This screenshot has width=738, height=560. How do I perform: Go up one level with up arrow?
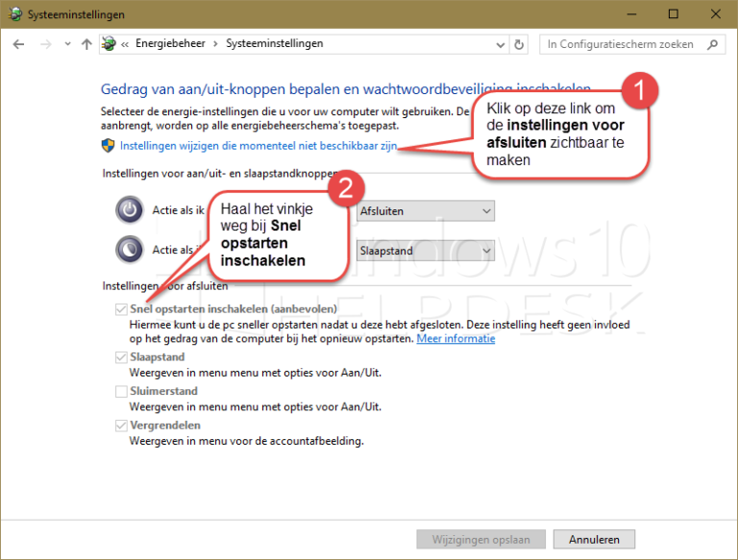point(86,44)
